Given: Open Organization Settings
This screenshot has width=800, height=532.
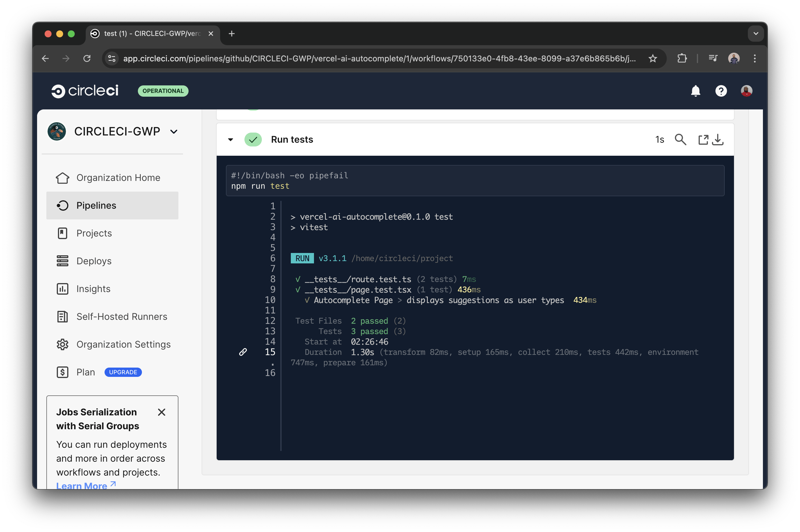Looking at the screenshot, I should pos(123,344).
